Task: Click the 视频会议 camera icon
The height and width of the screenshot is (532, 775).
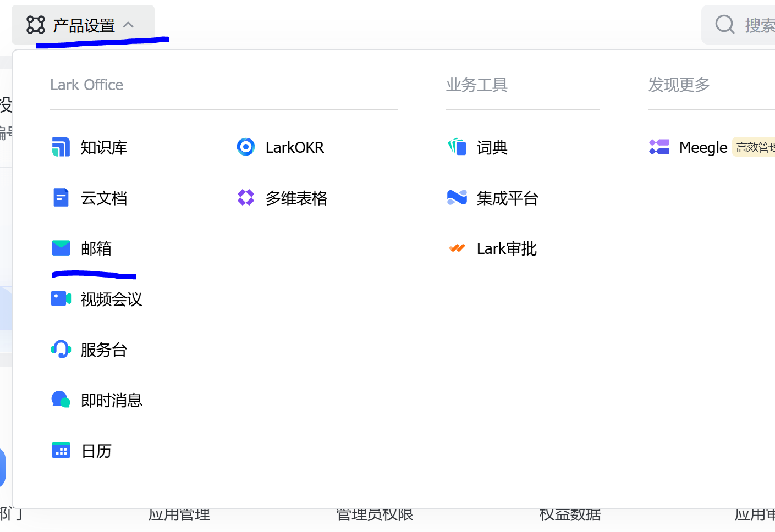Action: (61, 298)
